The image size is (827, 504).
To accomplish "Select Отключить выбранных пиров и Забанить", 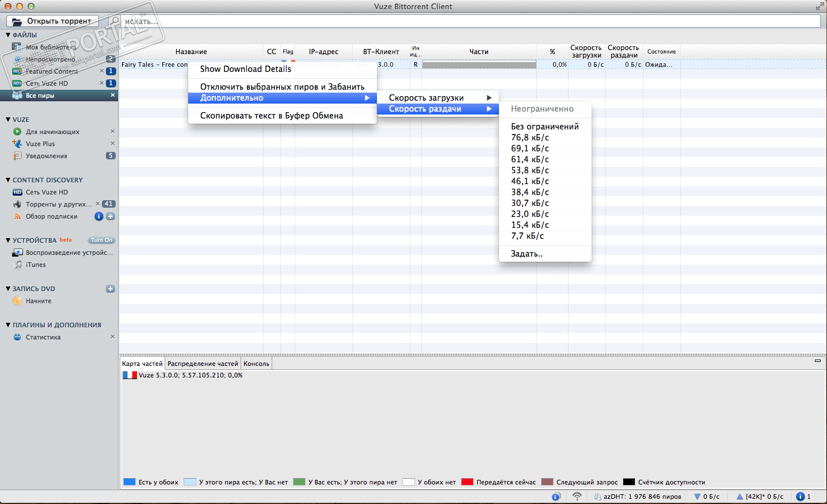I will (283, 87).
